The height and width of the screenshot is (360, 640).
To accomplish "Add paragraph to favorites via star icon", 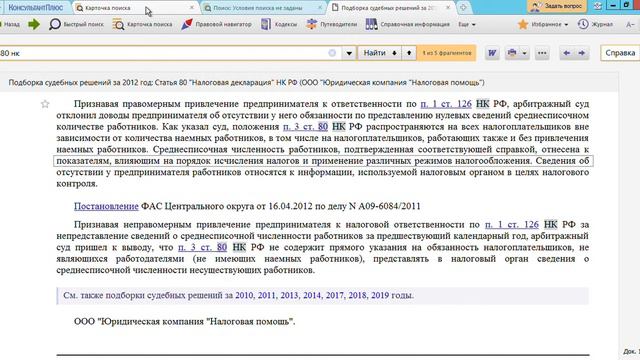I will pos(45,104).
